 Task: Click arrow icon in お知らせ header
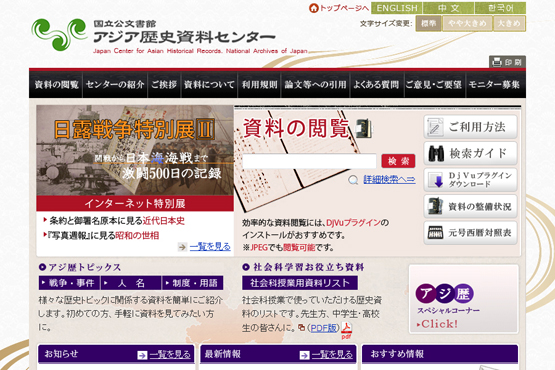tap(142, 355)
